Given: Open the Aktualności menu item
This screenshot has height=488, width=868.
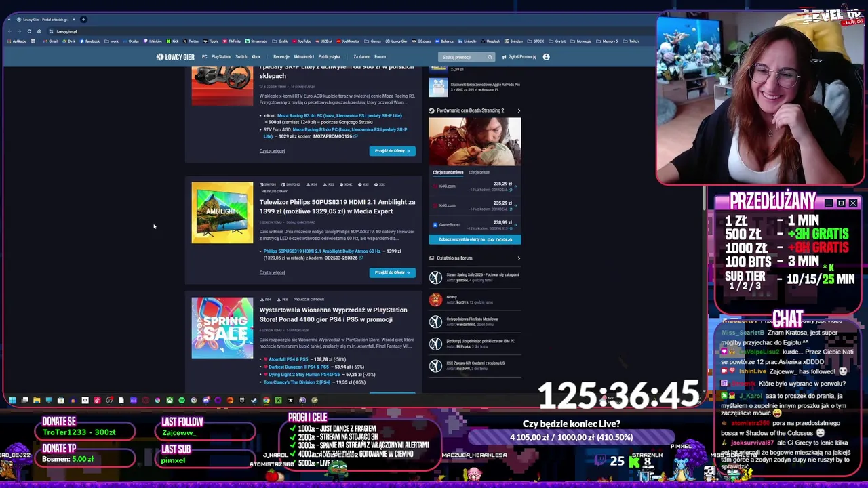Looking at the screenshot, I should [x=303, y=57].
